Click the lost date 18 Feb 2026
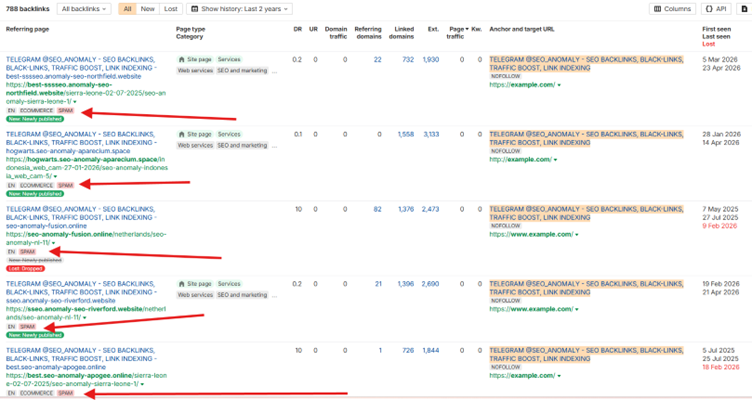This screenshot has width=752, height=400. pyautogui.click(x=721, y=367)
